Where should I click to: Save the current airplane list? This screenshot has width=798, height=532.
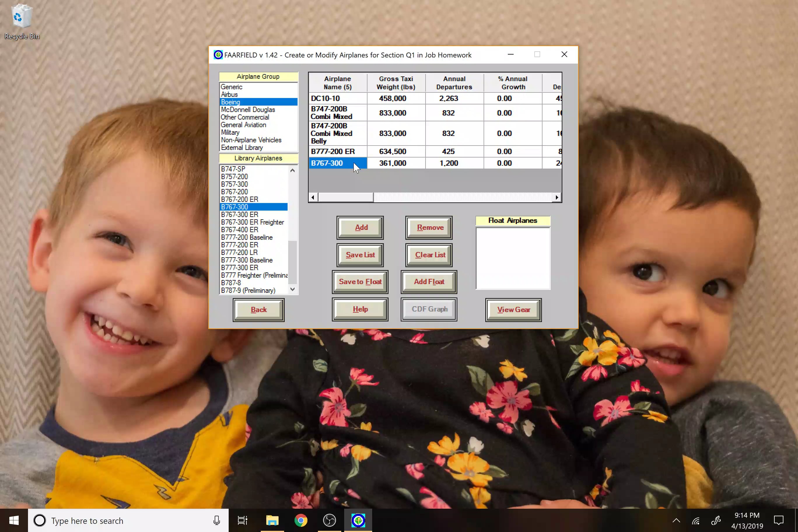tap(360, 255)
